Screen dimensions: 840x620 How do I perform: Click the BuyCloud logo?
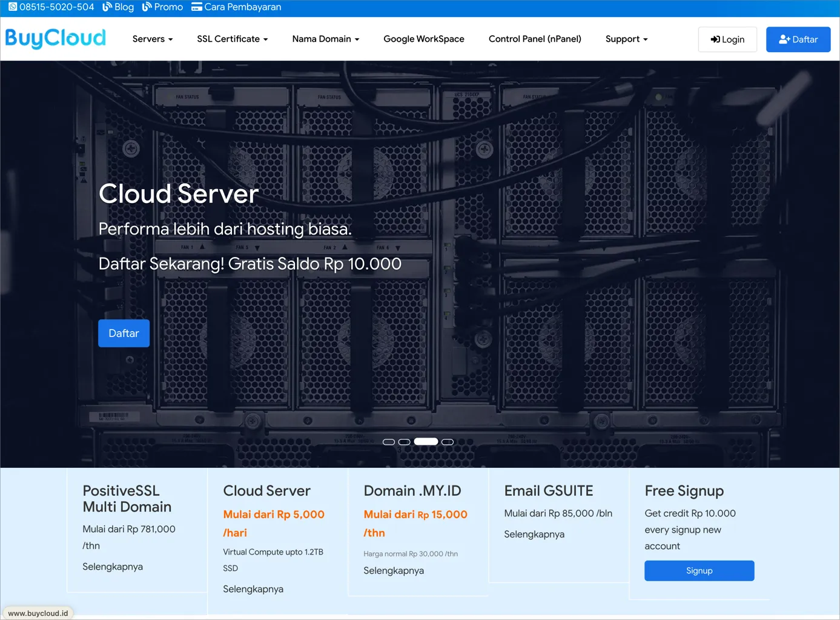[56, 38]
